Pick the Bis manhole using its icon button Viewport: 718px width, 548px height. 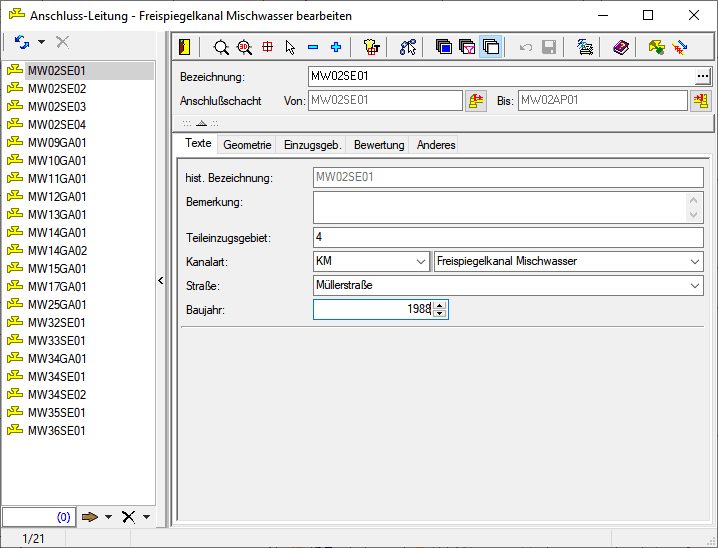coord(700,101)
